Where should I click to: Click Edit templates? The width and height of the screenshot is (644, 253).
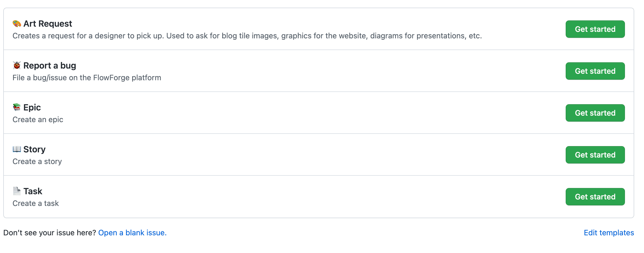click(x=609, y=233)
